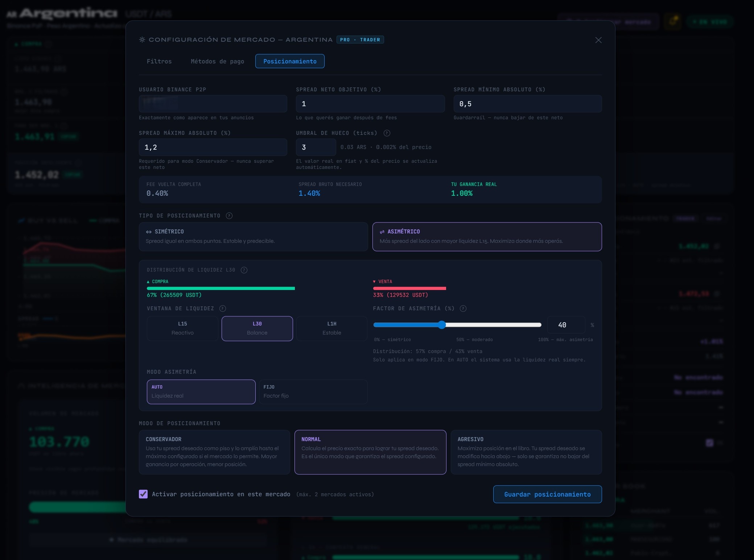Click the asymmetry factor slider handle
754x560 pixels.
tap(441, 325)
